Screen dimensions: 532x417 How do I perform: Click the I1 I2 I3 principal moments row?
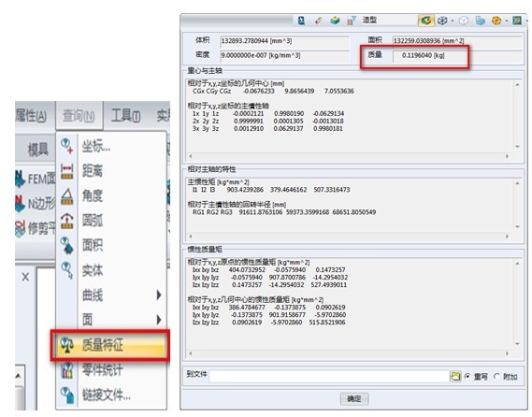coord(271,190)
